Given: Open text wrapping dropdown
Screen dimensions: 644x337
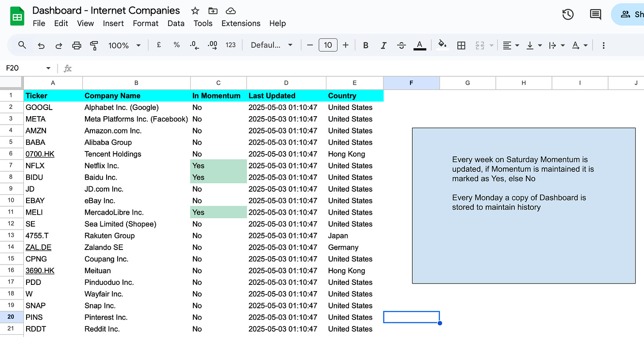Looking at the screenshot, I should coord(556,45).
